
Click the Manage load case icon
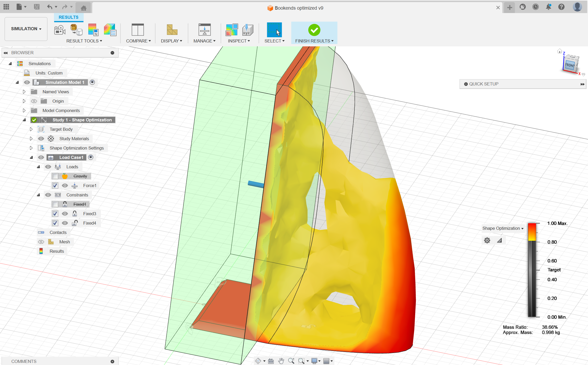(x=205, y=29)
